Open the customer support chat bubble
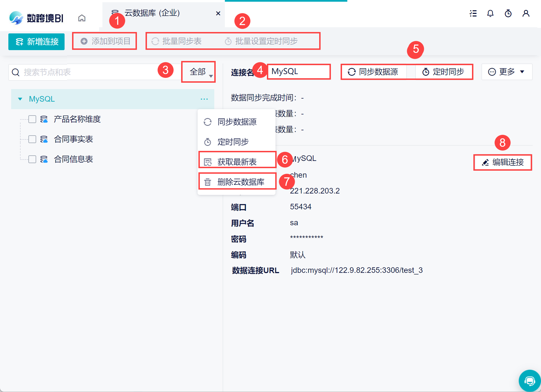The height and width of the screenshot is (392, 541). pos(529,381)
